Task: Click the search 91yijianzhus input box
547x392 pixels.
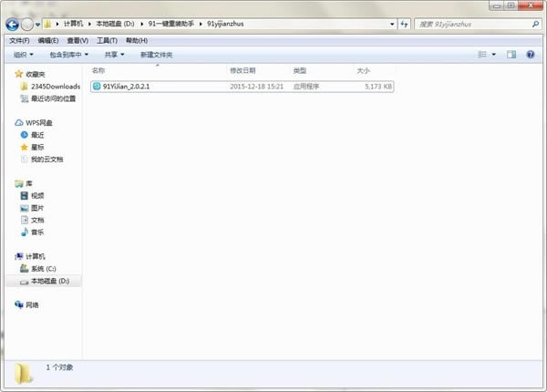Action: coord(472,24)
